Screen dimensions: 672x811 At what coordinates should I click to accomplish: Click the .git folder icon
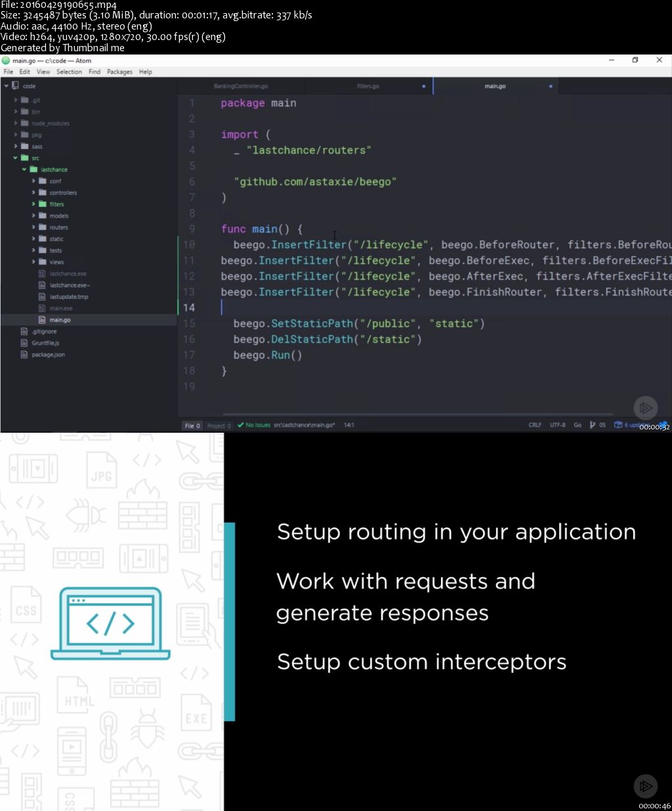24,100
